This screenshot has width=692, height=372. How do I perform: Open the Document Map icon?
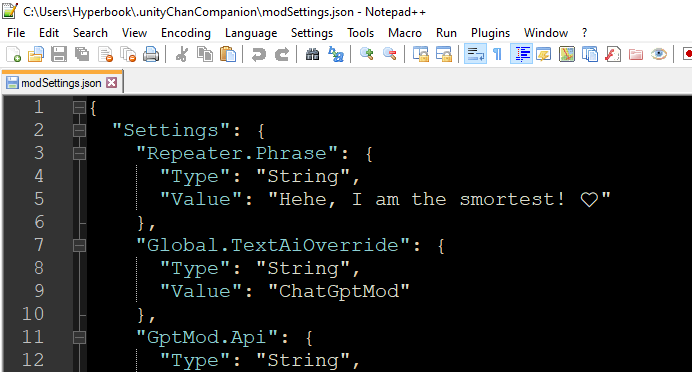point(567,54)
